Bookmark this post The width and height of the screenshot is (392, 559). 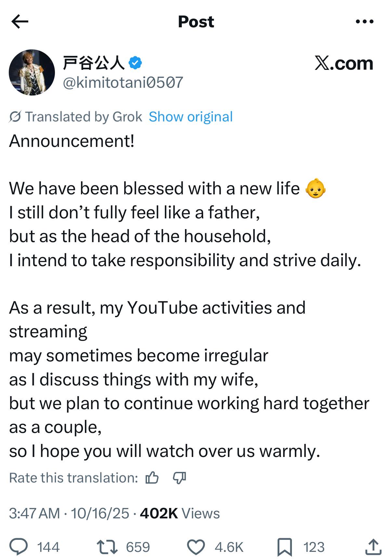pyautogui.click(x=285, y=547)
